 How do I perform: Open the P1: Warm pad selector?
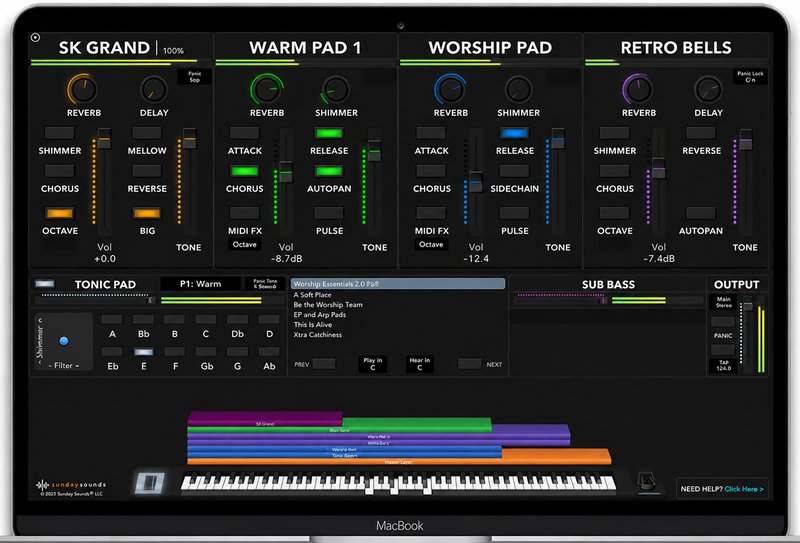(x=201, y=284)
